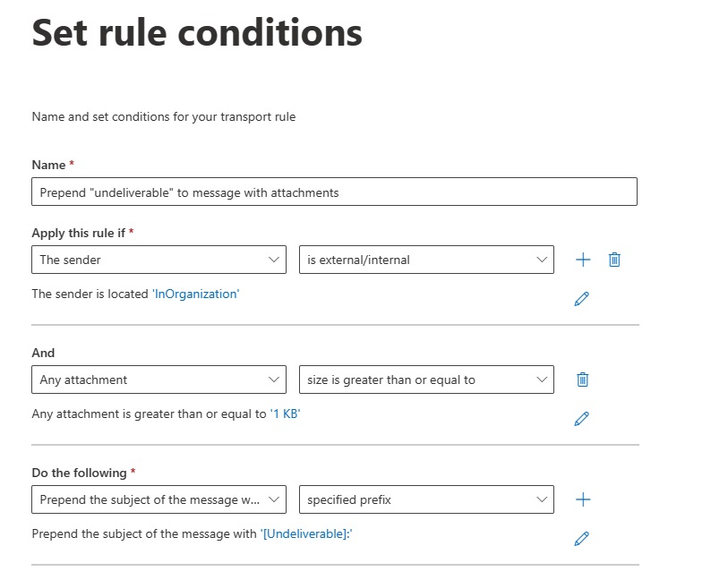Delete the sender condition using the trash icon
Viewport: 728px width, 580px height.
click(614, 260)
